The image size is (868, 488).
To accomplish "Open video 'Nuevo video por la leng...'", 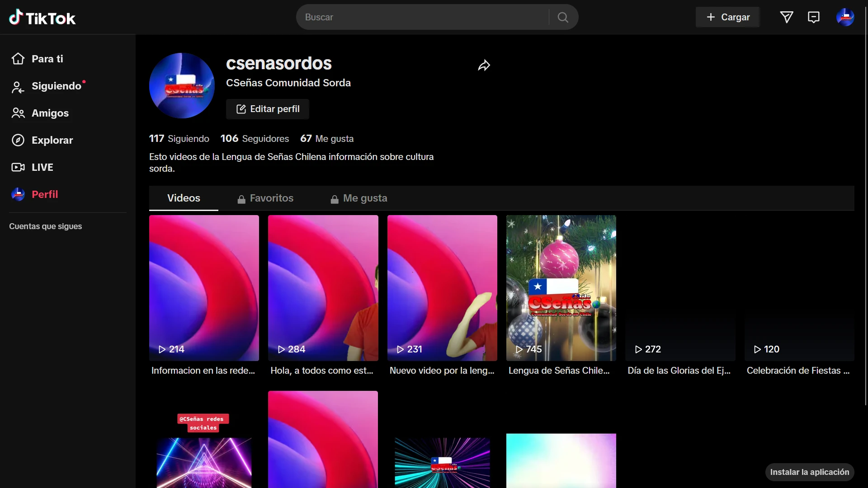I will [442, 288].
